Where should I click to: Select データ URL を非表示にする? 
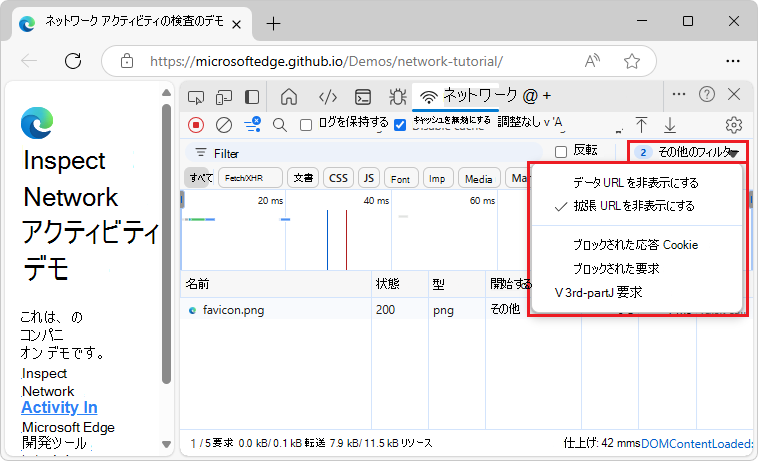click(x=636, y=183)
